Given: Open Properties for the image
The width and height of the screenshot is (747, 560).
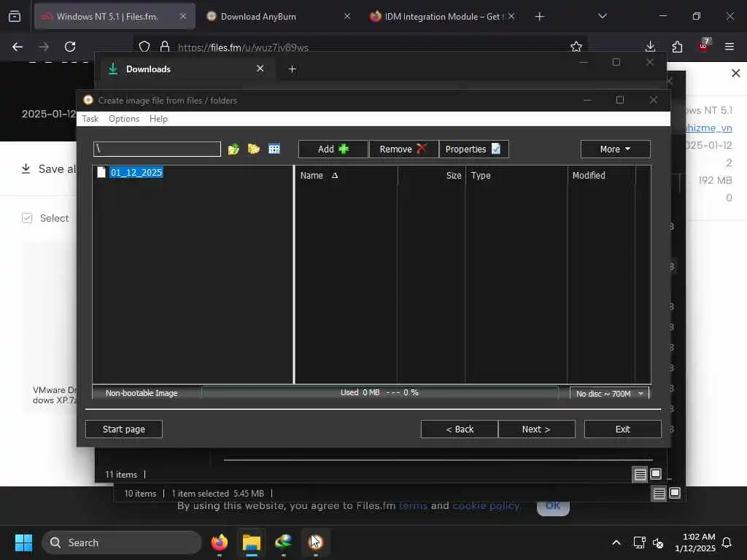Looking at the screenshot, I should coord(473,149).
